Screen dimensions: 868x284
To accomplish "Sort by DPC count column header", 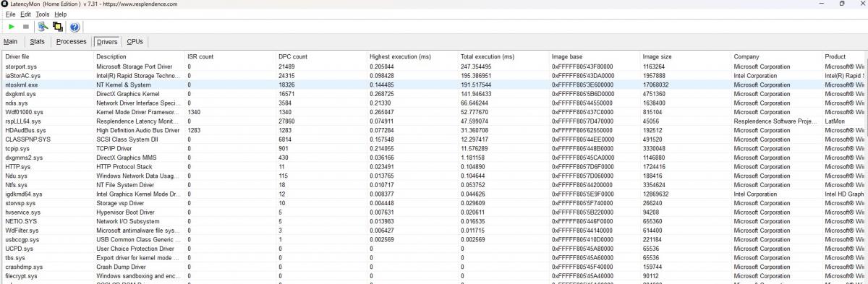I will click(x=320, y=56).
